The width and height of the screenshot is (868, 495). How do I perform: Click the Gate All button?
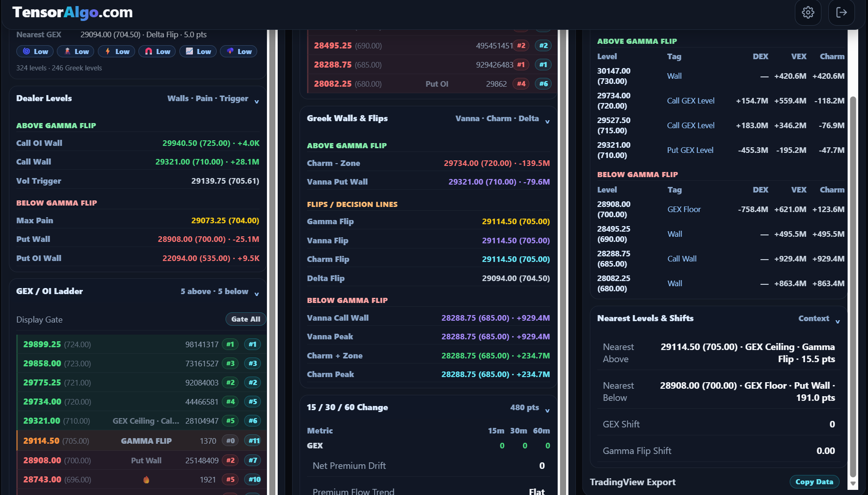(x=246, y=319)
